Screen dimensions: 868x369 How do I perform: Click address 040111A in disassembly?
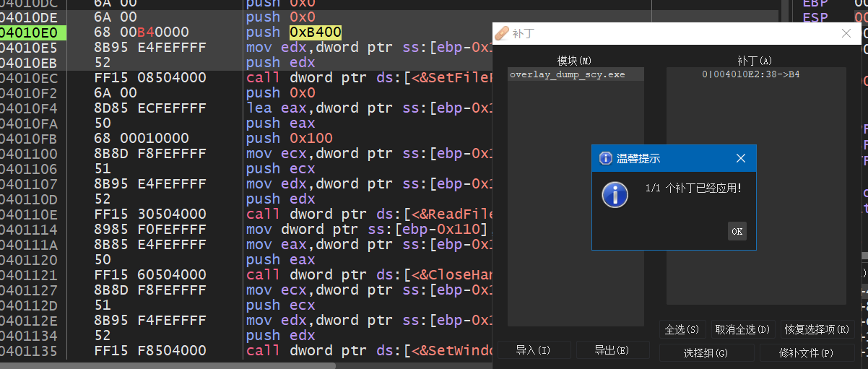pyautogui.click(x=29, y=244)
